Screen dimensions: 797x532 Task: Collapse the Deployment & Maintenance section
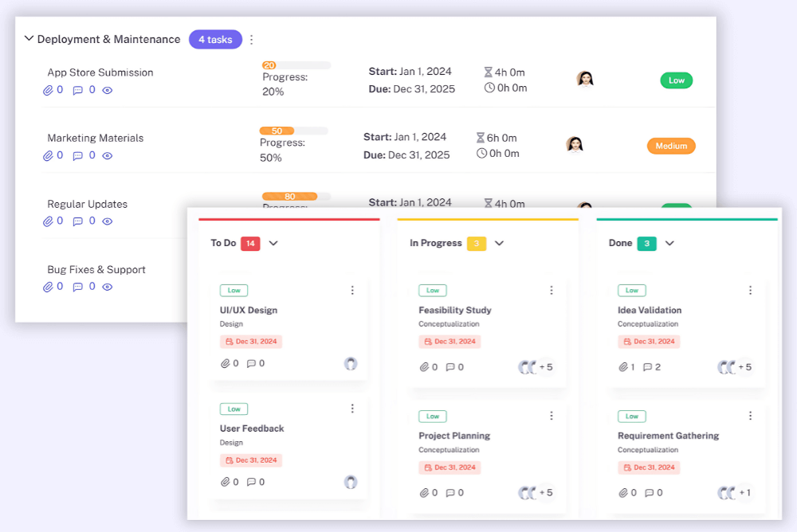tap(29, 39)
